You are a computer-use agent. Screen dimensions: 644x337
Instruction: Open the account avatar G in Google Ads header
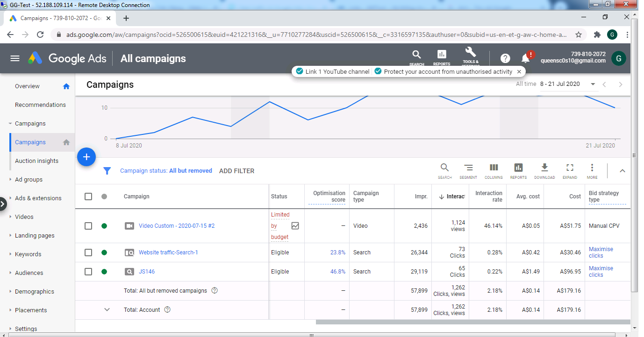[619, 58]
